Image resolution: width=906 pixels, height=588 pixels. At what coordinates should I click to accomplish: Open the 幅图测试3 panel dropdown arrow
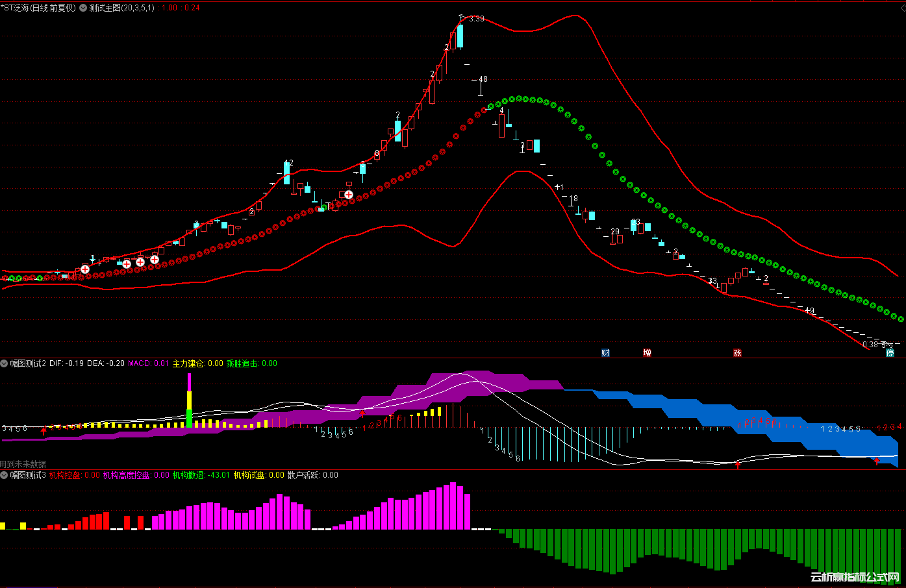5,475
